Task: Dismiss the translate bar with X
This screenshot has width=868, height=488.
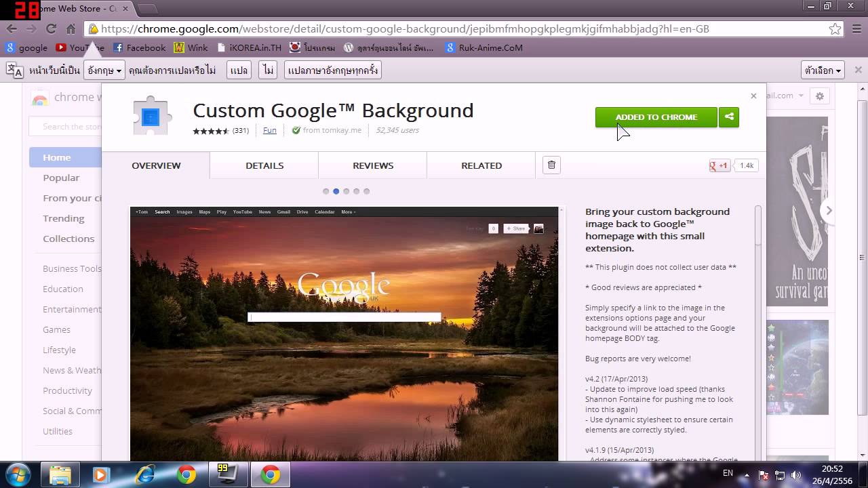Action: [858, 70]
